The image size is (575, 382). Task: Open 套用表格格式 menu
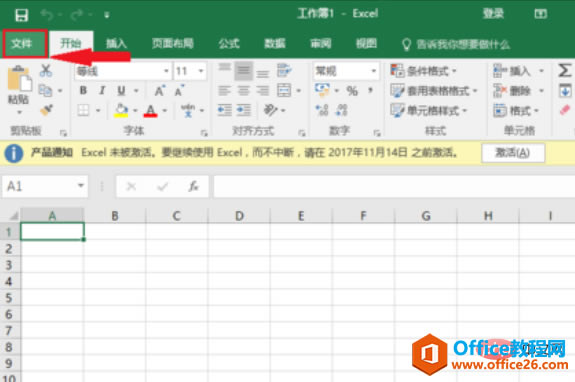point(433,91)
